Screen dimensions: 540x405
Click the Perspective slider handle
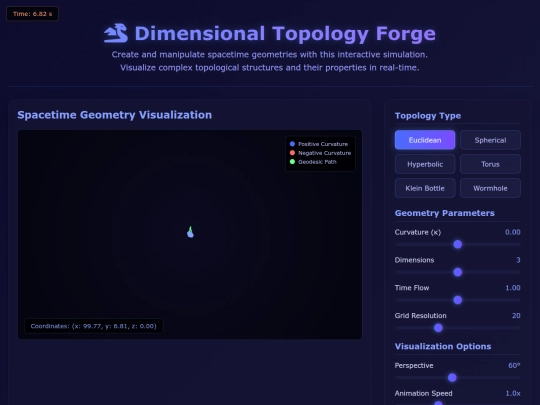[452, 378]
